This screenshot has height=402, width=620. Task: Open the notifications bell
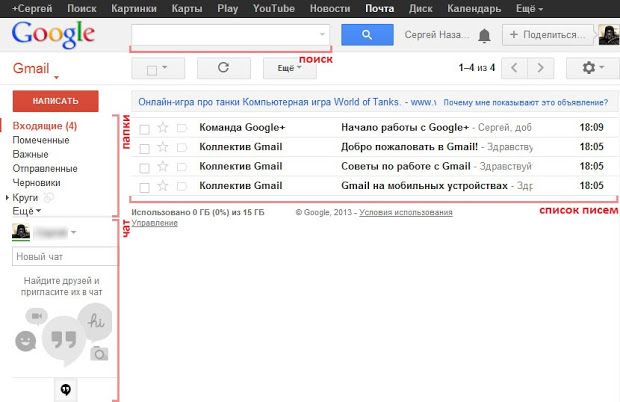click(x=484, y=36)
